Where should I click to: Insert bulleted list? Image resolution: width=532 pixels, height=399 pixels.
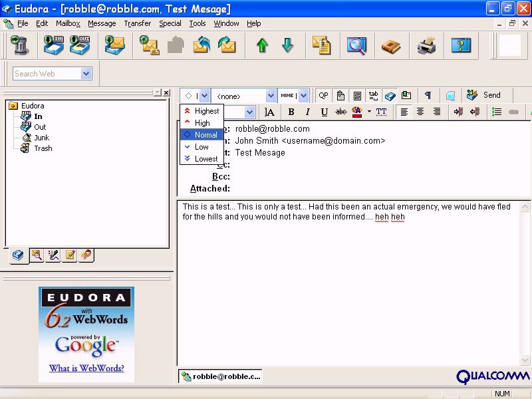tap(497, 112)
